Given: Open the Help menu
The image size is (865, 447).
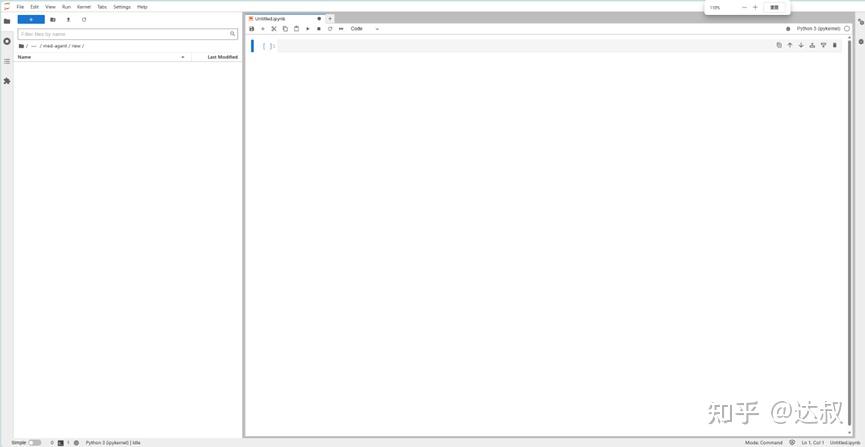Looking at the screenshot, I should [142, 7].
